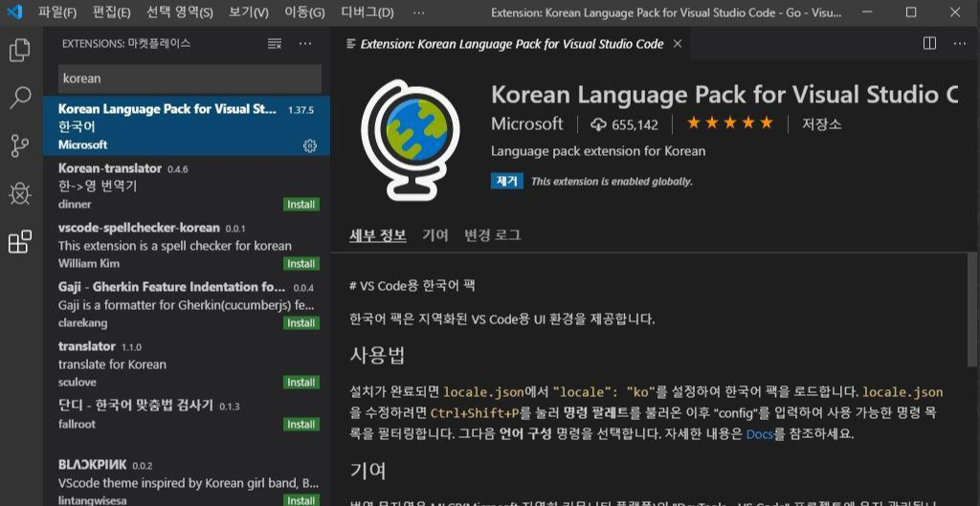The width and height of the screenshot is (980, 506).
Task: Open the Explorer view in activity bar
Action: 20,51
